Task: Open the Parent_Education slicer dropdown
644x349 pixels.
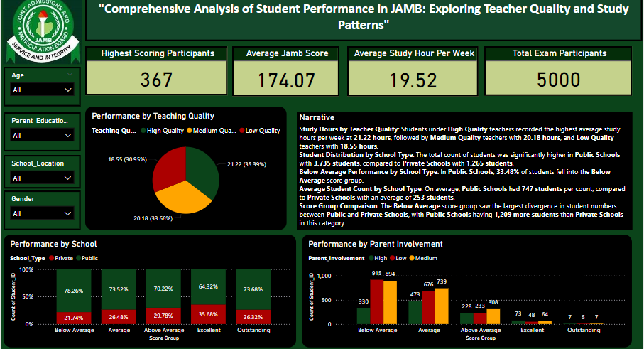Action: [x=42, y=135]
